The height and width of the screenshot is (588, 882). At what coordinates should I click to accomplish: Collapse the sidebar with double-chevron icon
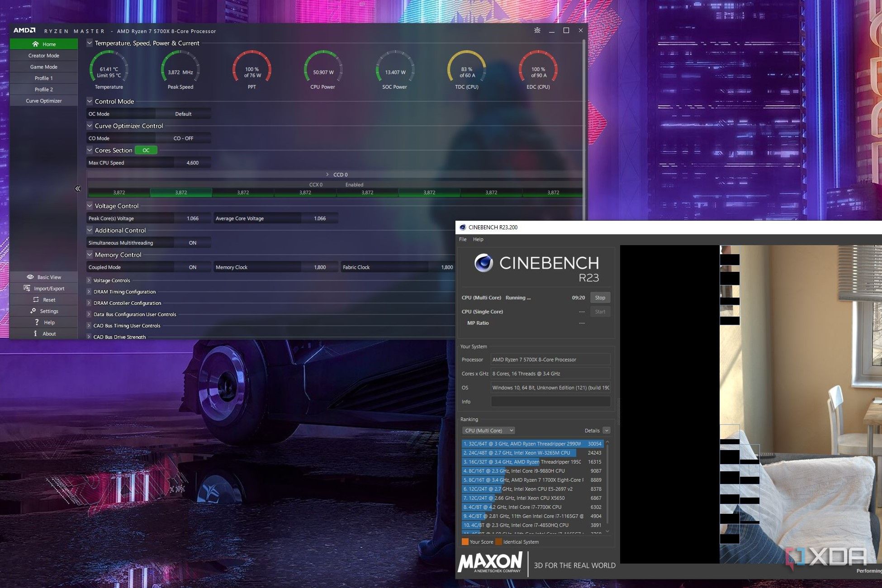78,189
